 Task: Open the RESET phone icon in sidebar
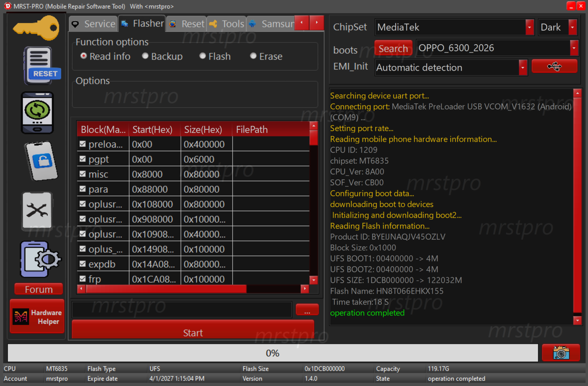tap(41, 66)
